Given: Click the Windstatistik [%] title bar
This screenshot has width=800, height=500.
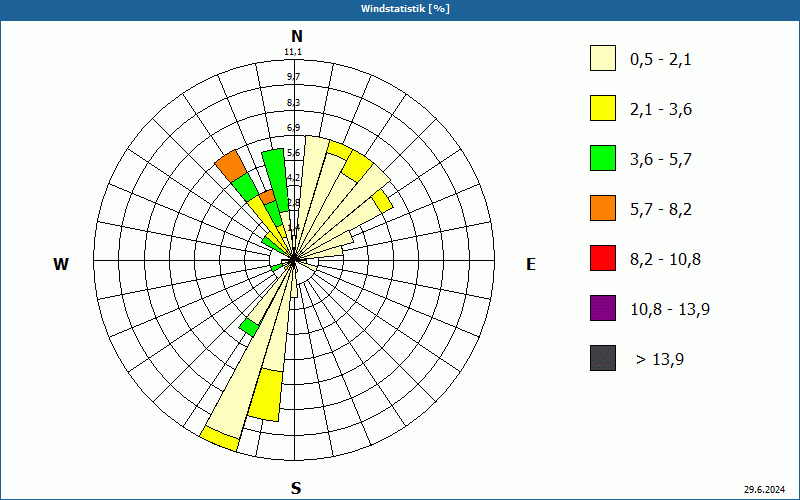Looking at the screenshot, I should [x=400, y=9].
